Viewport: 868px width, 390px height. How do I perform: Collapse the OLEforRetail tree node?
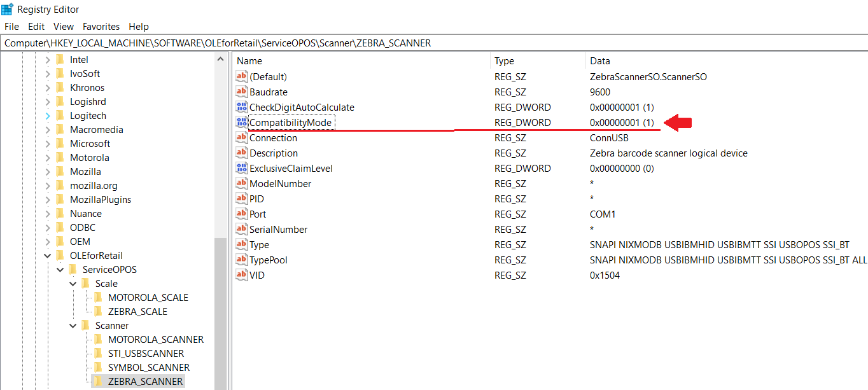(47, 255)
